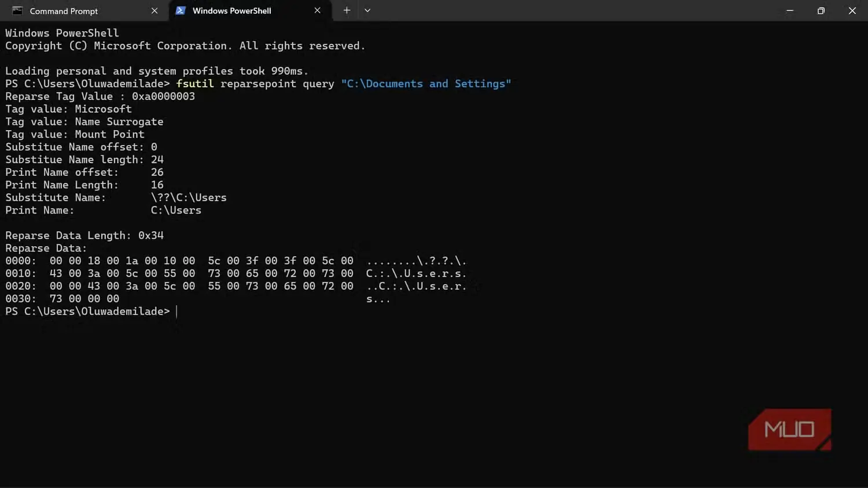868x488 pixels.
Task: Close the terminal window
Action: [x=852, y=10]
